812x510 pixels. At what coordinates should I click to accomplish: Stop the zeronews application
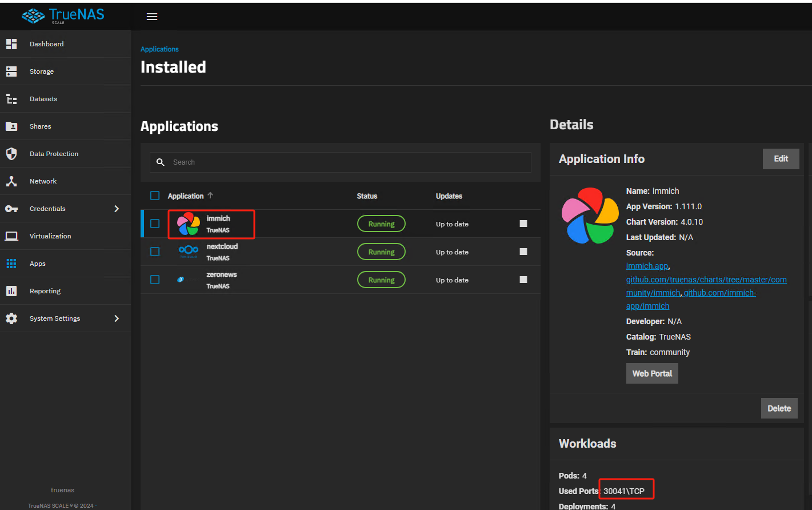(523, 280)
